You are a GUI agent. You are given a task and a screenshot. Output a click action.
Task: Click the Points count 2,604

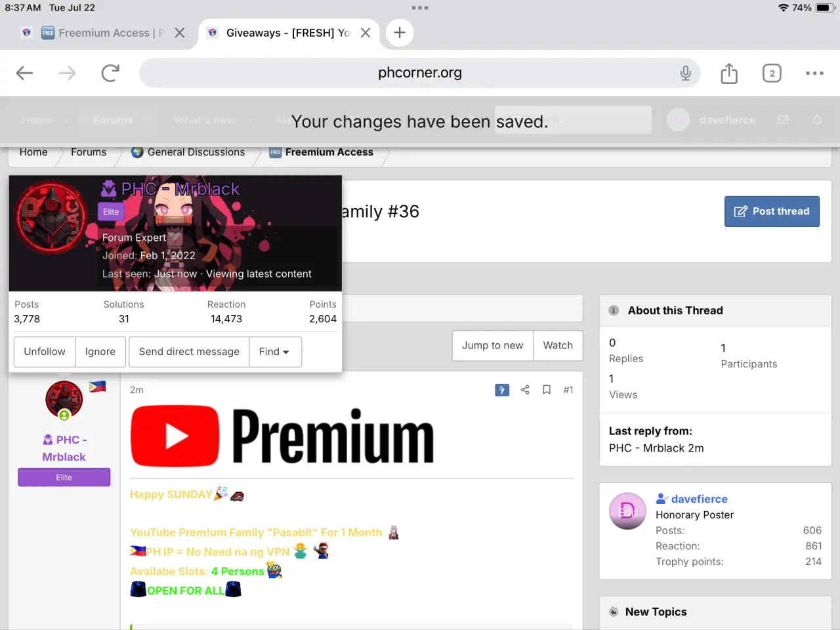point(323,319)
